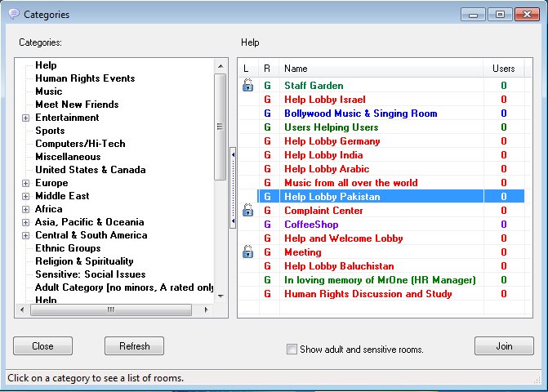This screenshot has width=548, height=392.
Task: Click the splitter's lower collapse arrow
Action: (233, 221)
